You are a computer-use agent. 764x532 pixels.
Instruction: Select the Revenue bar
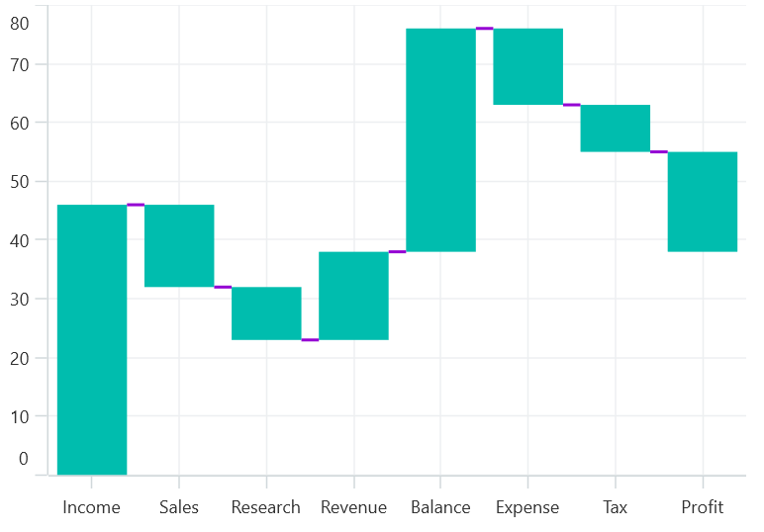353,296
